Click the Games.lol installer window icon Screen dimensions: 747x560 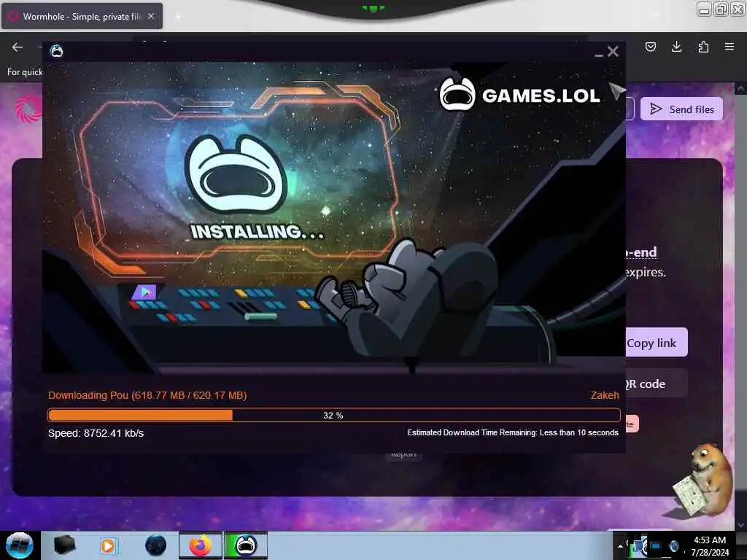point(57,51)
